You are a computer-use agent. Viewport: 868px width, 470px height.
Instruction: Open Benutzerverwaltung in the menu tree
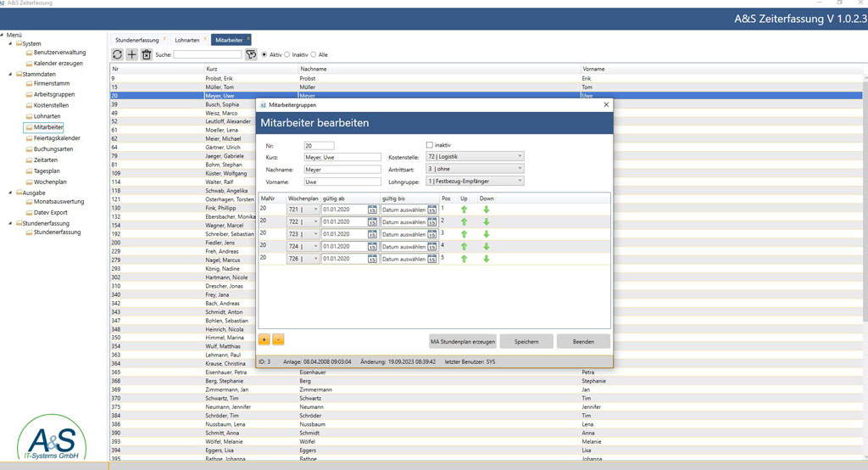coord(60,53)
